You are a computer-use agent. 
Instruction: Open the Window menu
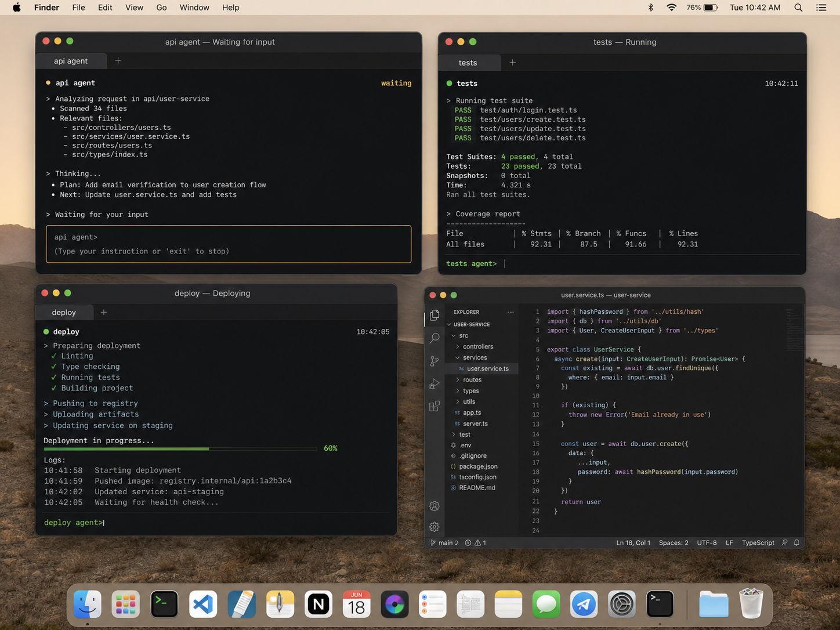point(194,8)
